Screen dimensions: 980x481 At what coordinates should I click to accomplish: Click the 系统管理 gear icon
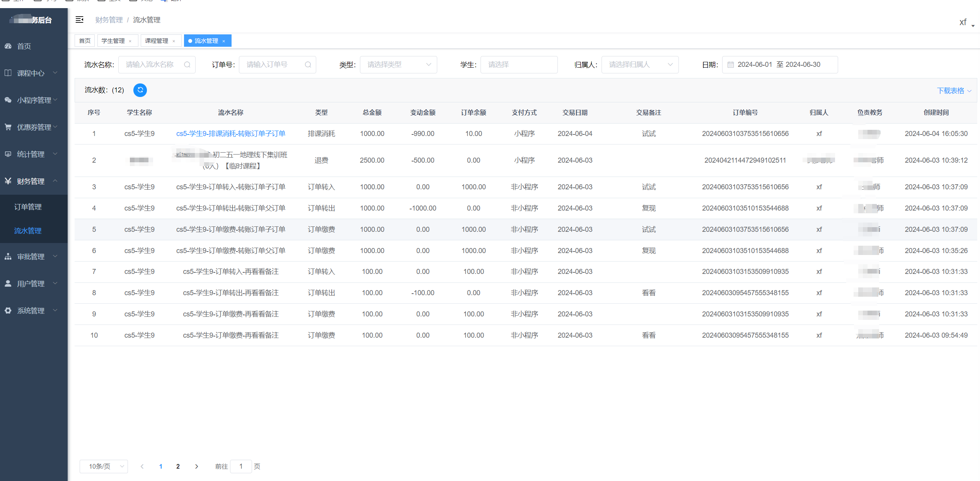tap(8, 311)
